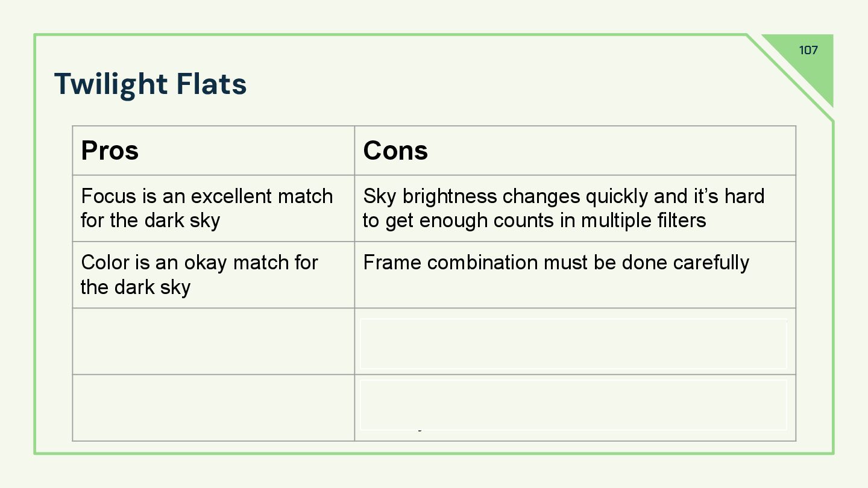868x488 pixels.
Task: Click the 'Focus is an excellent match' cell
Action: coord(213,208)
